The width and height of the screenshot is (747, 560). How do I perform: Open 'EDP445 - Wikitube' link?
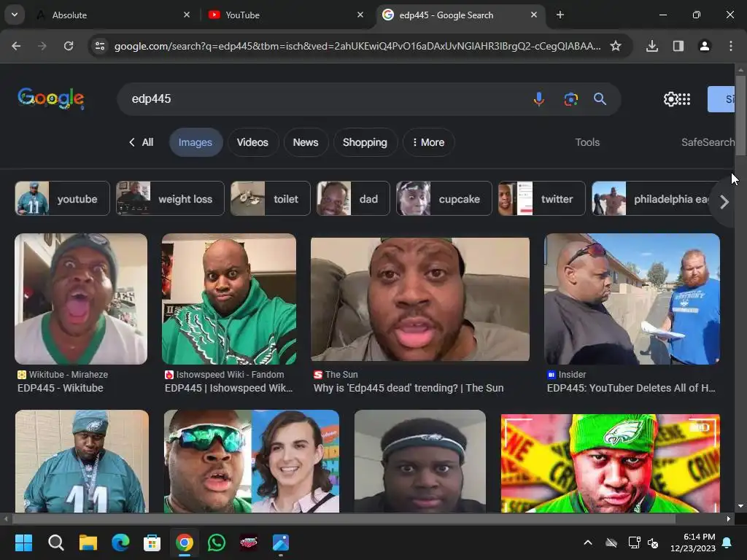click(x=60, y=388)
